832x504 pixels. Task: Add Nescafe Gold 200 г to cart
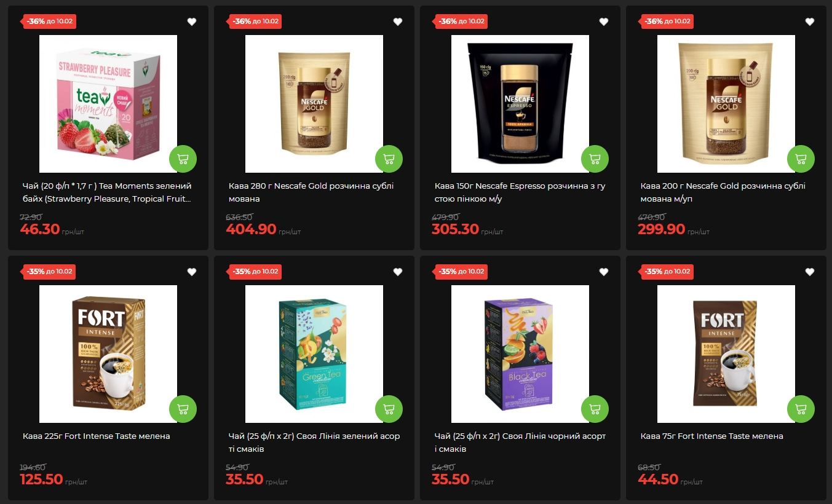coord(801,159)
